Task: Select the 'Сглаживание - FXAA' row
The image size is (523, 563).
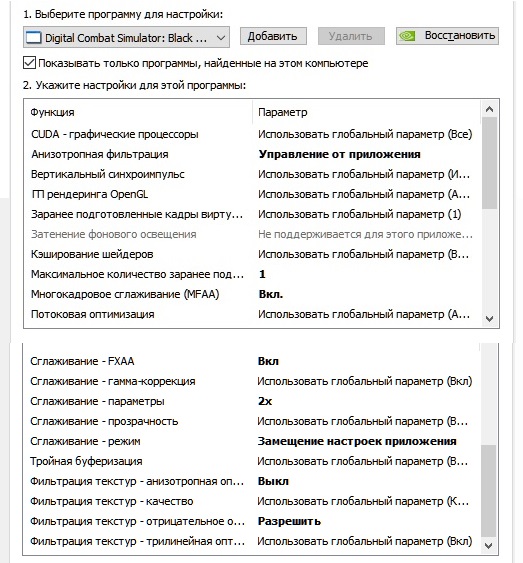Action: pyautogui.click(x=252, y=361)
